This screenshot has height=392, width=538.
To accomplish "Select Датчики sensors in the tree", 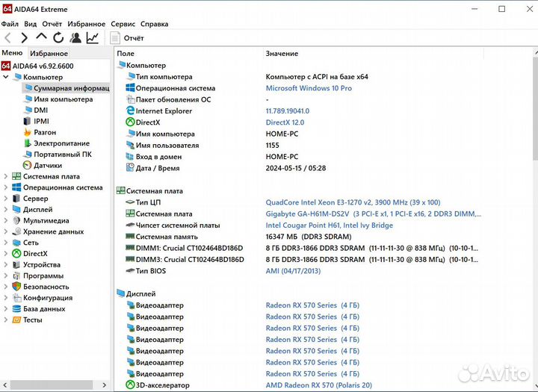I will point(47,165).
